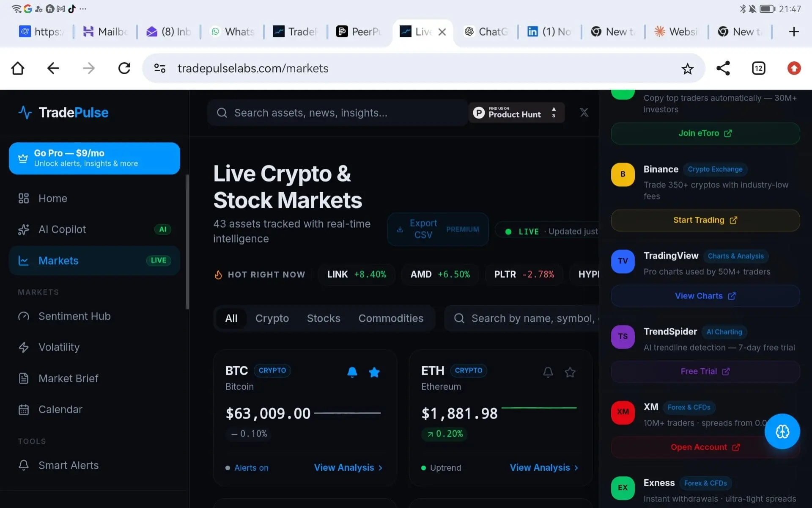This screenshot has height=508, width=812.
Task: Click the site info icon in address bar
Action: tap(159, 68)
